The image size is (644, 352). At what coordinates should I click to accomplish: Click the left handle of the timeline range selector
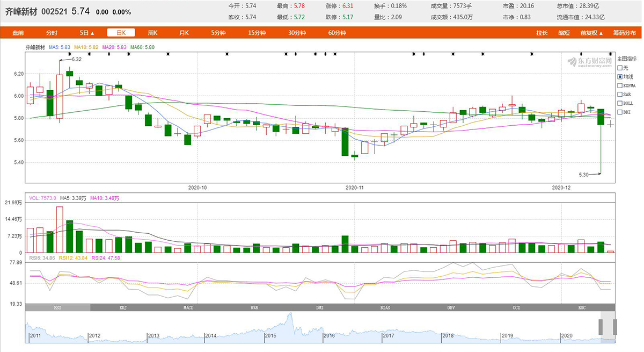602,327
